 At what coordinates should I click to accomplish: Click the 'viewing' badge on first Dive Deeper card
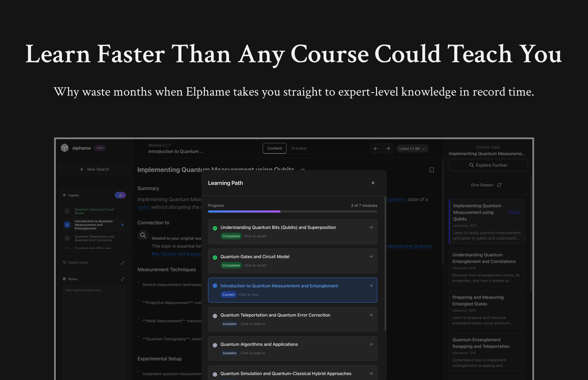(514, 212)
